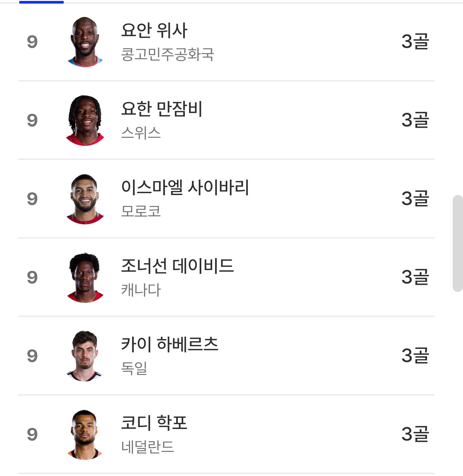Select the player name 코디 학포
The image size is (463, 476).
click(154, 423)
